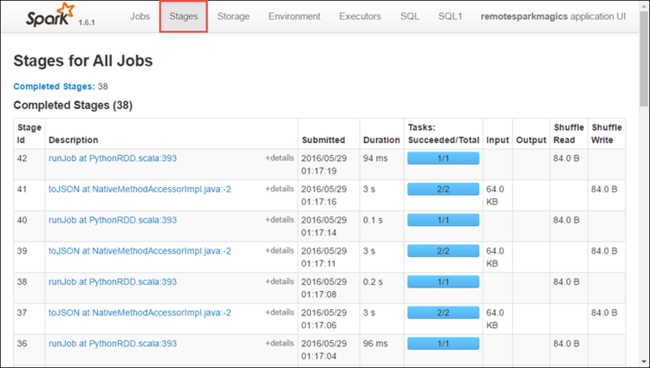This screenshot has width=650, height=368.
Task: Open stage 39 toJSON description link
Action: pos(140,251)
